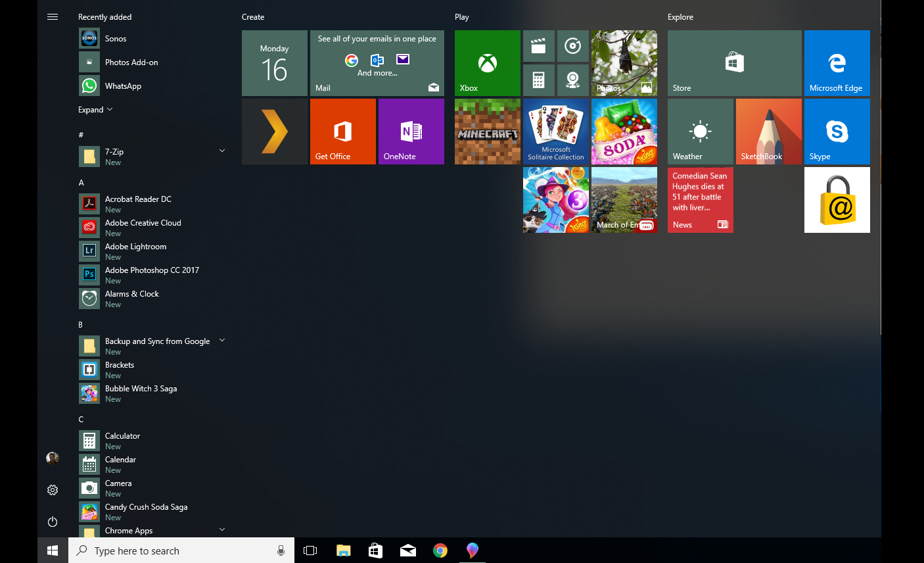
Task: Open the Weather tile
Action: (x=701, y=132)
